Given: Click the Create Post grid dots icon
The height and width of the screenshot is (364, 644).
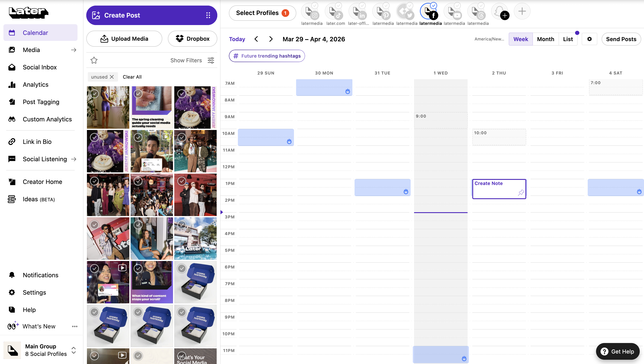Looking at the screenshot, I should [x=208, y=15].
